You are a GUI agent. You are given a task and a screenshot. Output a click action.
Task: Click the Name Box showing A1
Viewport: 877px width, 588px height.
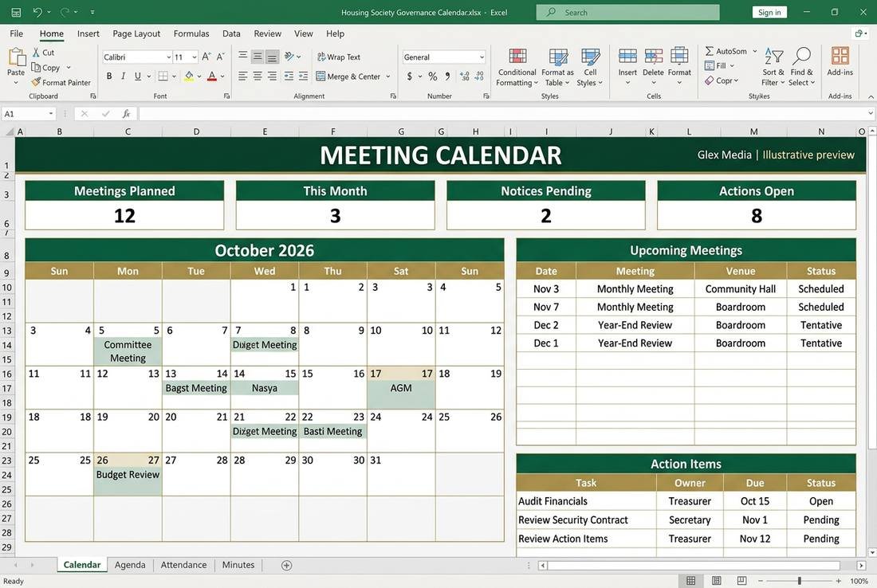(29, 113)
